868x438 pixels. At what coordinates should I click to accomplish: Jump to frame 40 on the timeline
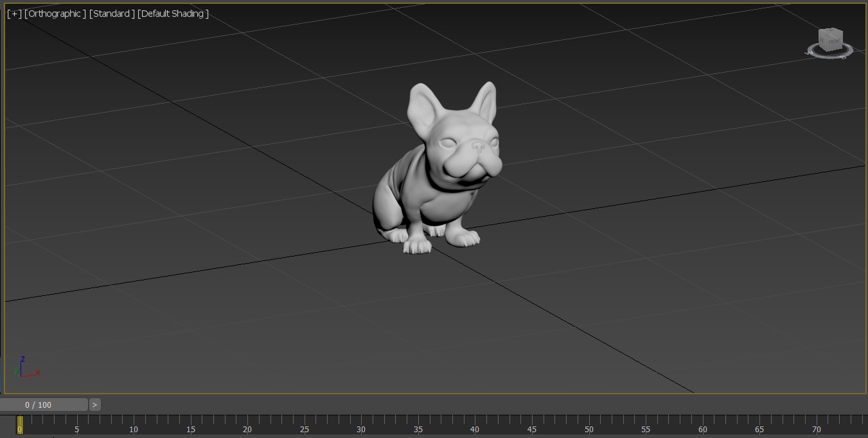click(x=475, y=429)
